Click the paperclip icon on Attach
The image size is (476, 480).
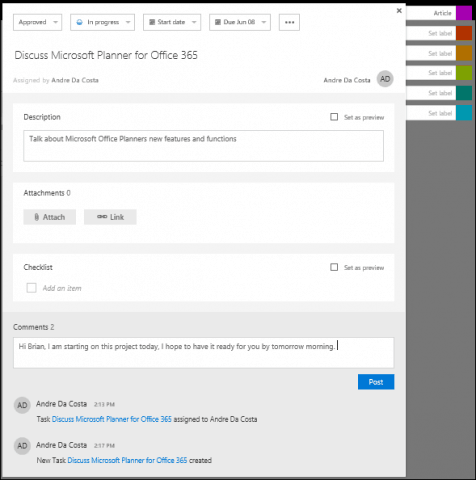coord(37,217)
